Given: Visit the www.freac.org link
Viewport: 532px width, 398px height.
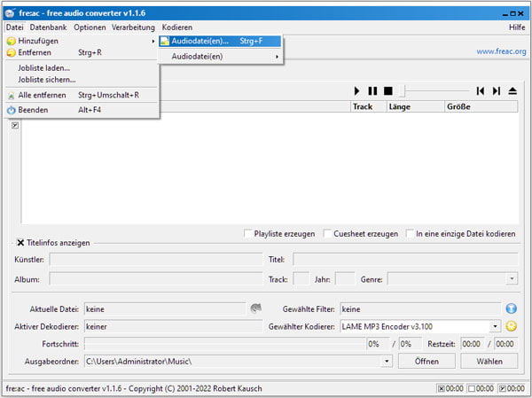Looking at the screenshot, I should [x=502, y=51].
